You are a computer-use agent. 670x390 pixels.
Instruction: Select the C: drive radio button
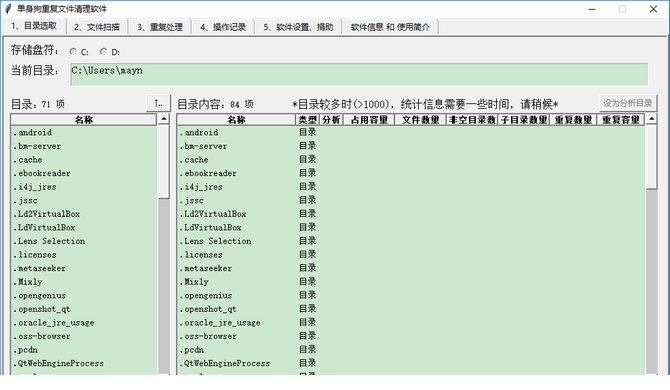click(x=73, y=52)
